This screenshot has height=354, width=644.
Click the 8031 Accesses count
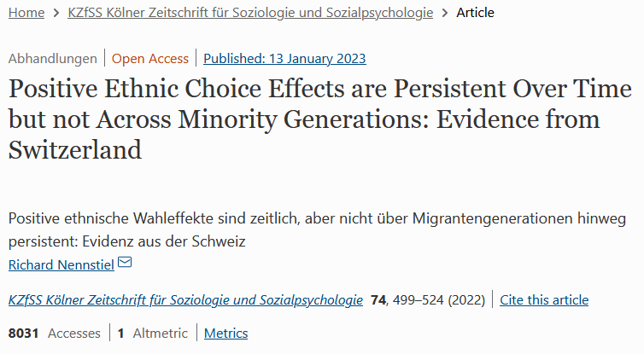click(54, 333)
